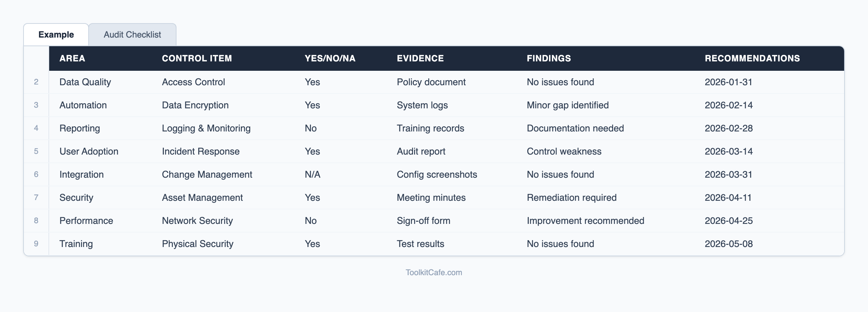Select the Config screenshots evidence cell
The image size is (868, 312).
(x=437, y=174)
